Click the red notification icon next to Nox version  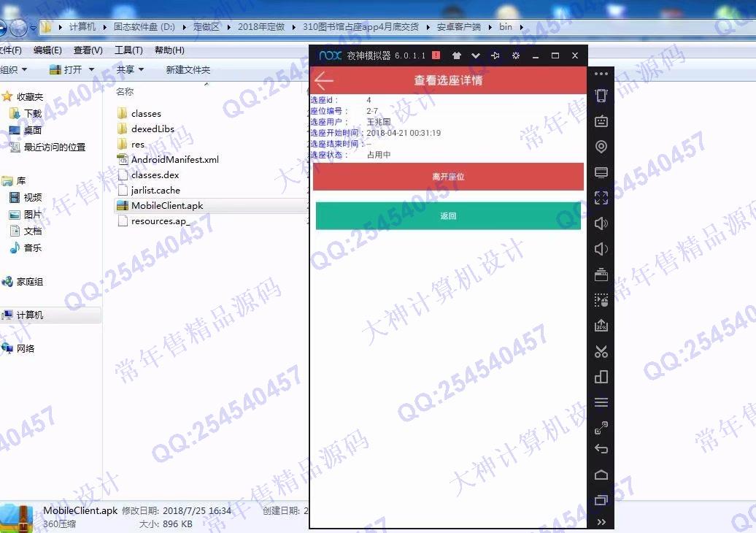tap(436, 55)
